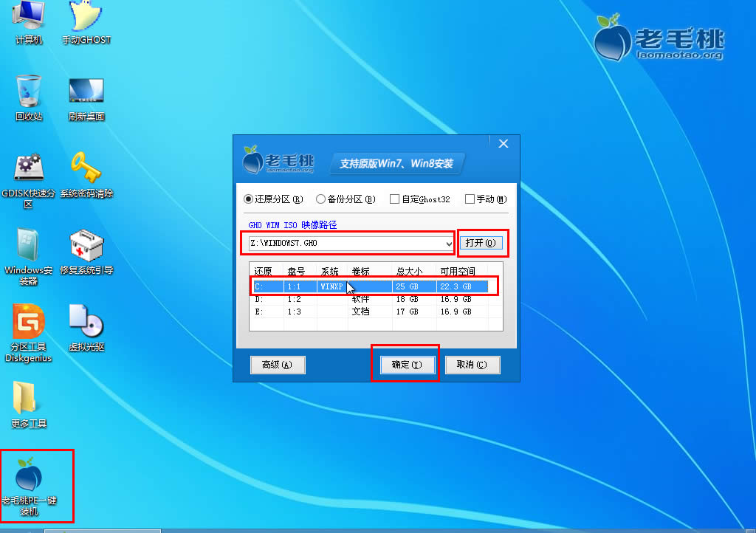Image resolution: width=756 pixels, height=533 pixels.
Task: Open the 高级 advanced settings
Action: pyautogui.click(x=278, y=364)
